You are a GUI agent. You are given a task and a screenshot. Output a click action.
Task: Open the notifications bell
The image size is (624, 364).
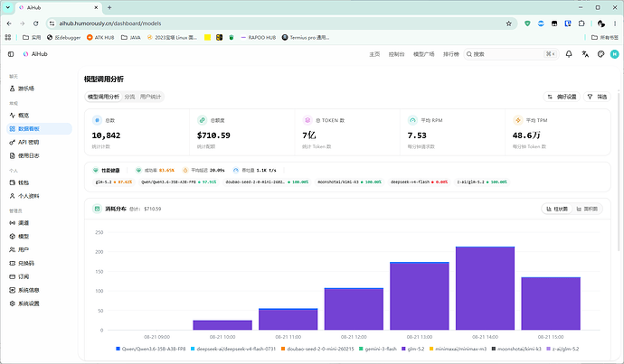[569, 54]
